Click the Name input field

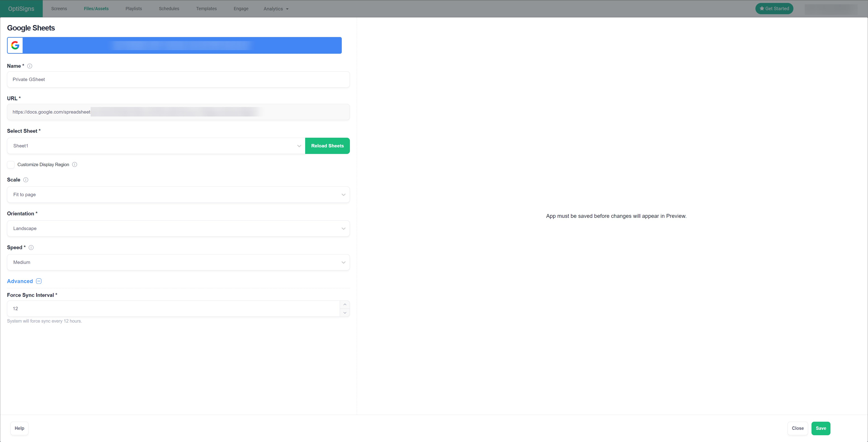(178, 79)
